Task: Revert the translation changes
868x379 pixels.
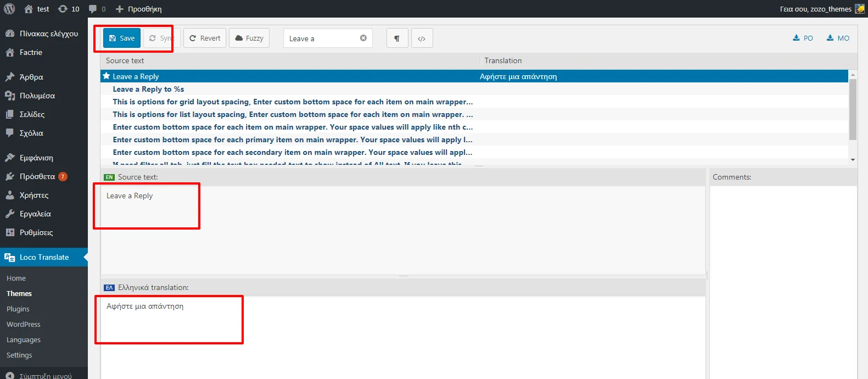Action: (205, 38)
